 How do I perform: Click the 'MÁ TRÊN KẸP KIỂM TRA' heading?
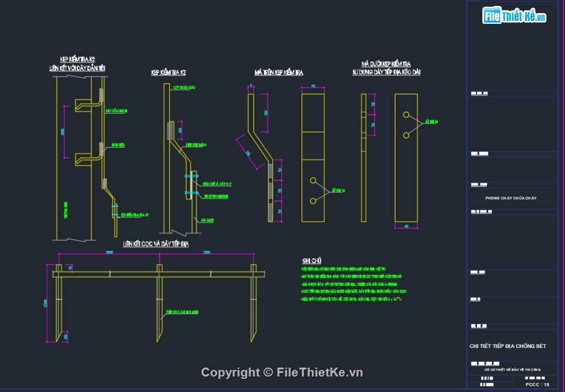pyautogui.click(x=278, y=73)
